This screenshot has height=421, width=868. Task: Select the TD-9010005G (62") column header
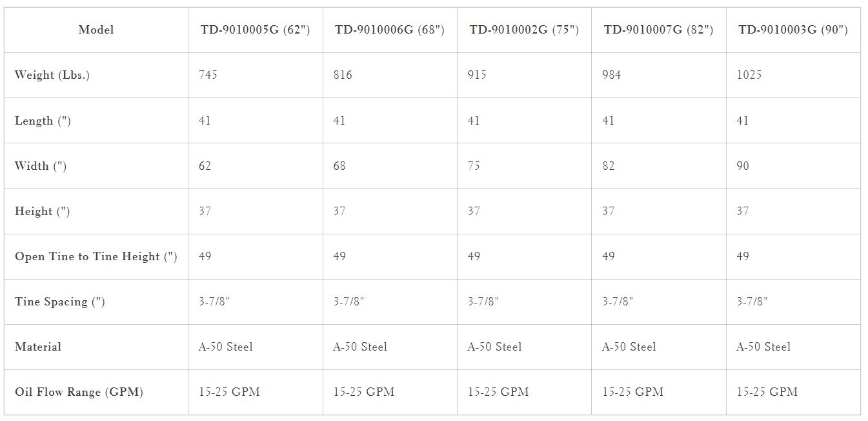[255, 30]
